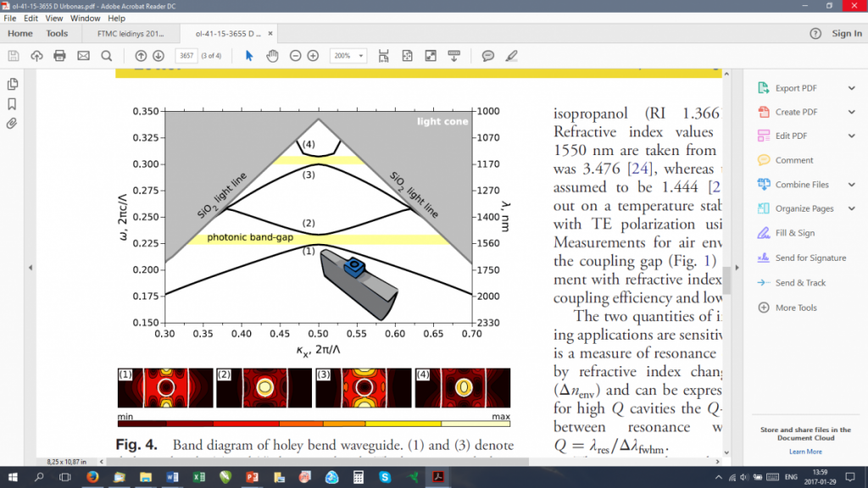Open Windows Start menu
868x488 pixels.
(x=12, y=477)
